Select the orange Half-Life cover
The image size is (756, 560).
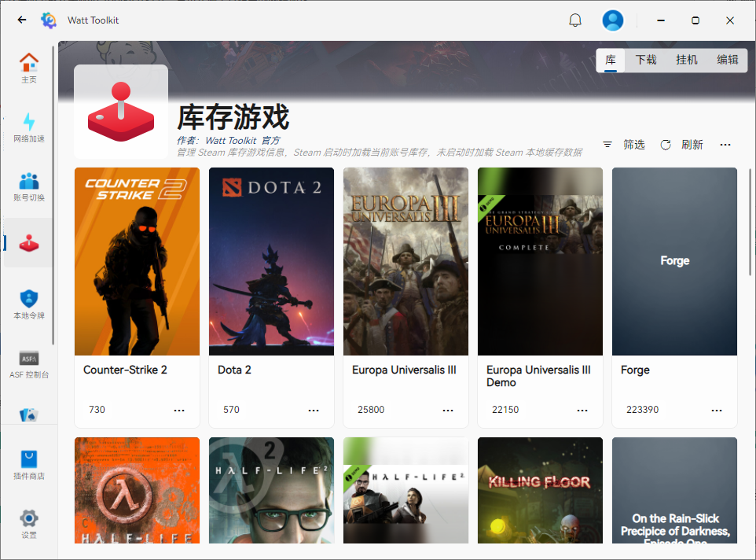(137, 491)
